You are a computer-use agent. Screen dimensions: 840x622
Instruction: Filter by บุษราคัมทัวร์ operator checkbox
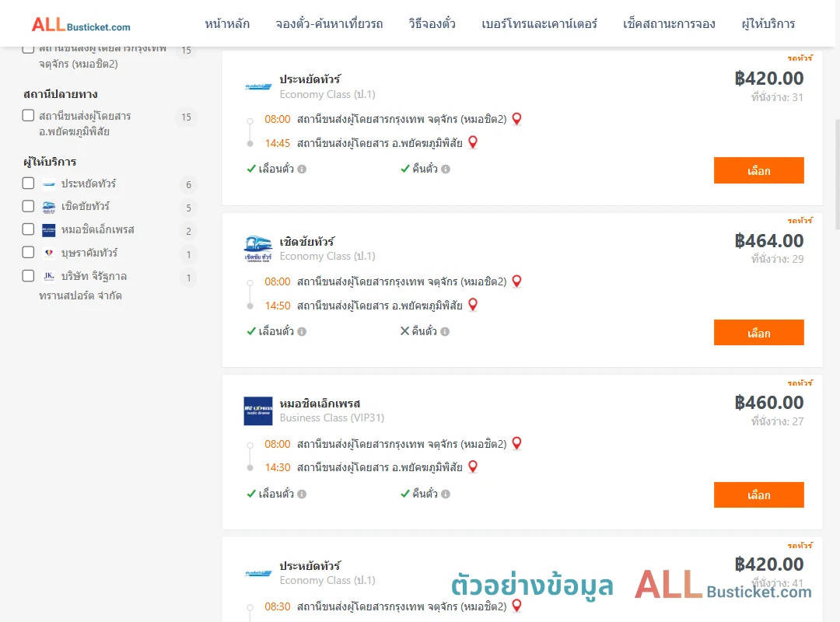pyautogui.click(x=29, y=253)
